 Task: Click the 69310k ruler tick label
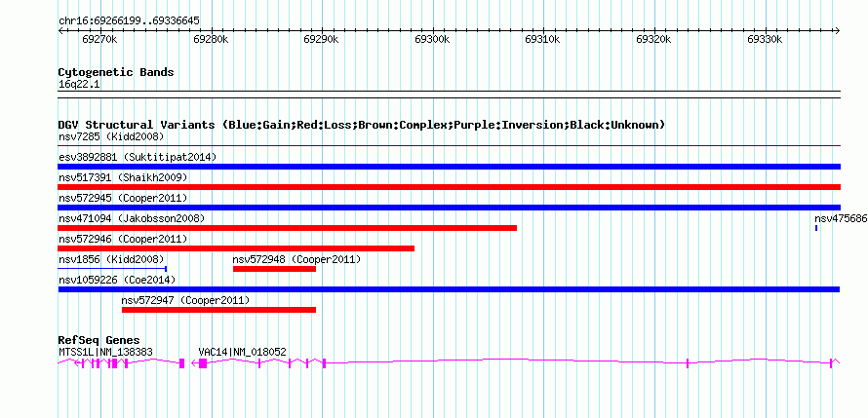[x=543, y=40]
